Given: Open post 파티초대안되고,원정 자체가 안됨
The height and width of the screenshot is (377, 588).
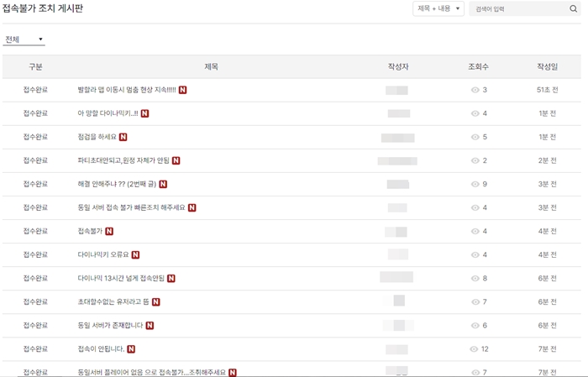Looking at the screenshot, I should click(123, 160).
